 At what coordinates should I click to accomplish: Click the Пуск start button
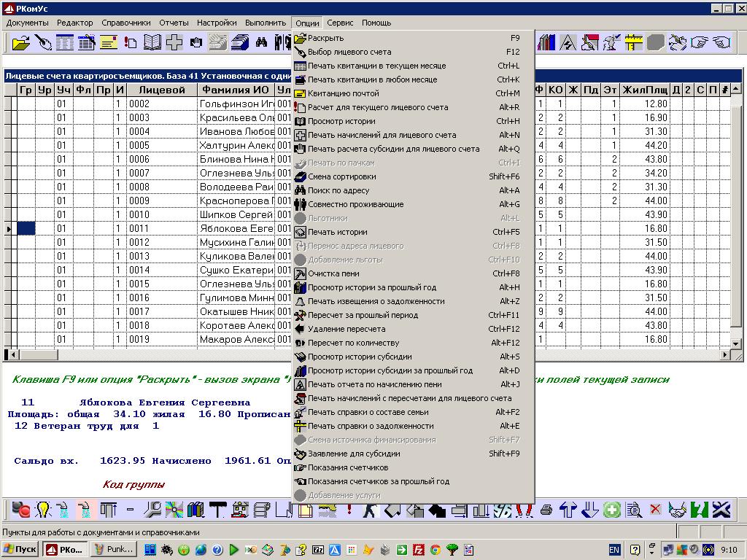[x=20, y=549]
